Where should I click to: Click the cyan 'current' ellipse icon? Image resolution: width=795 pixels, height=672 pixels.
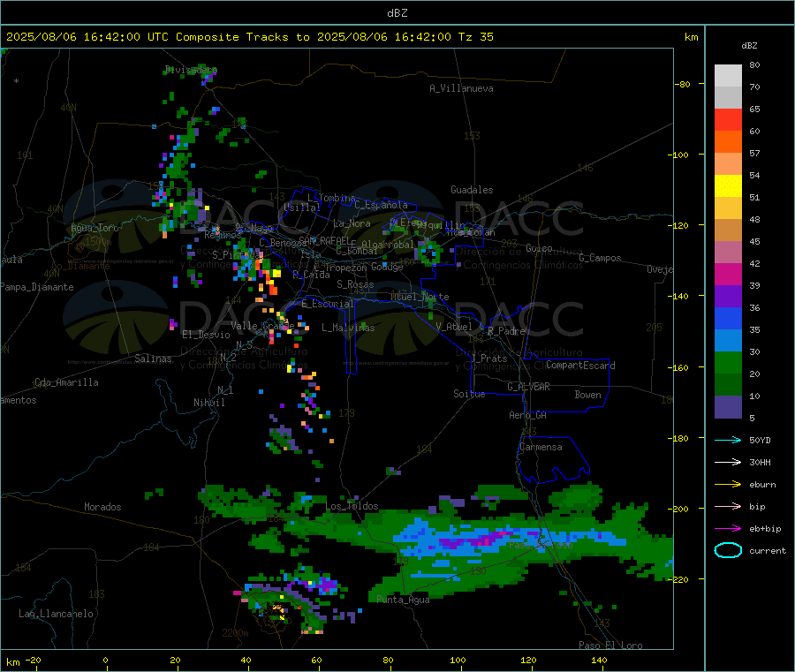728,550
